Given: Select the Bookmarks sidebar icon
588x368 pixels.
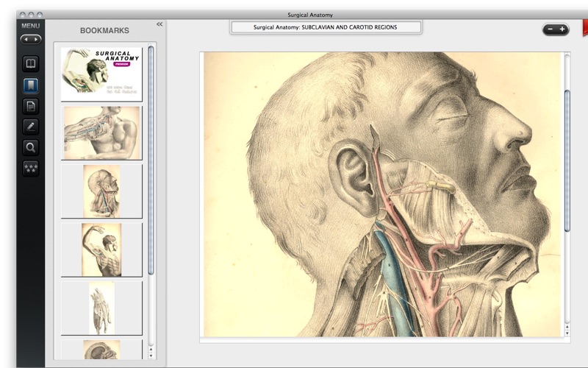Looking at the screenshot, I should 30,85.
